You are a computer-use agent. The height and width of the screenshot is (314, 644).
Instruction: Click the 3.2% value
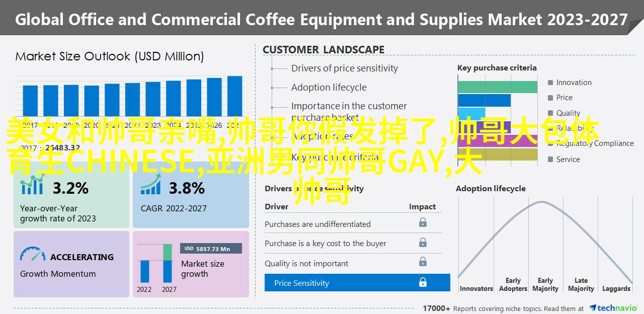pyautogui.click(x=70, y=188)
